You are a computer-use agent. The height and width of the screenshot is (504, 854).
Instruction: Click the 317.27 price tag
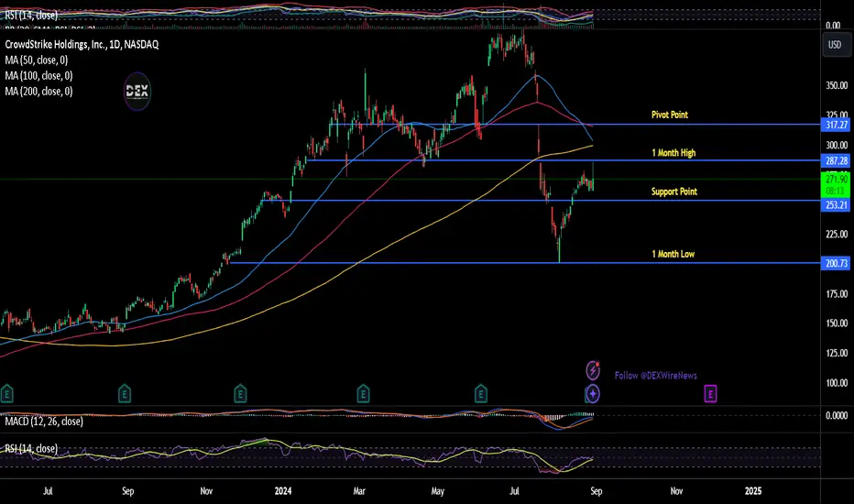pyautogui.click(x=836, y=125)
